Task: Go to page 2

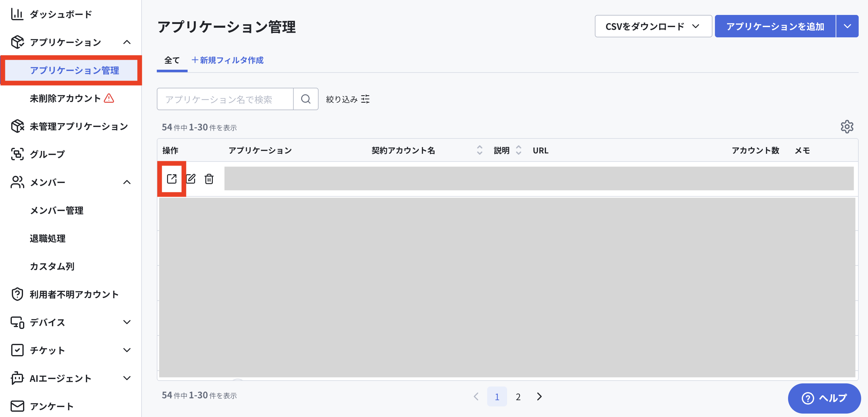Action: [518, 396]
